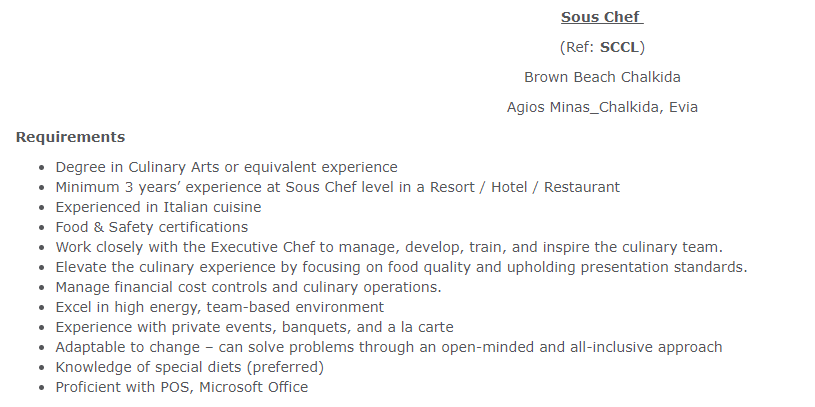815x407 pixels.
Task: Click Knowledge of special diets line
Action: click(x=190, y=367)
